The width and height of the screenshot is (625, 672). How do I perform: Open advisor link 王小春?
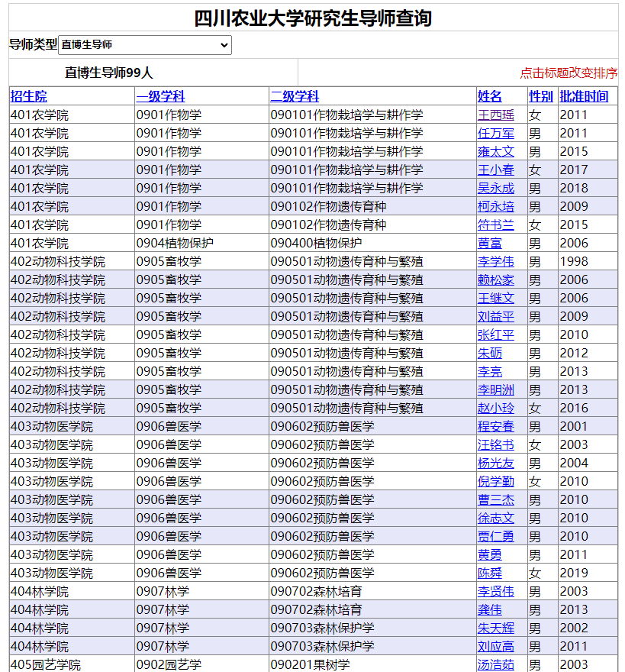click(x=495, y=170)
